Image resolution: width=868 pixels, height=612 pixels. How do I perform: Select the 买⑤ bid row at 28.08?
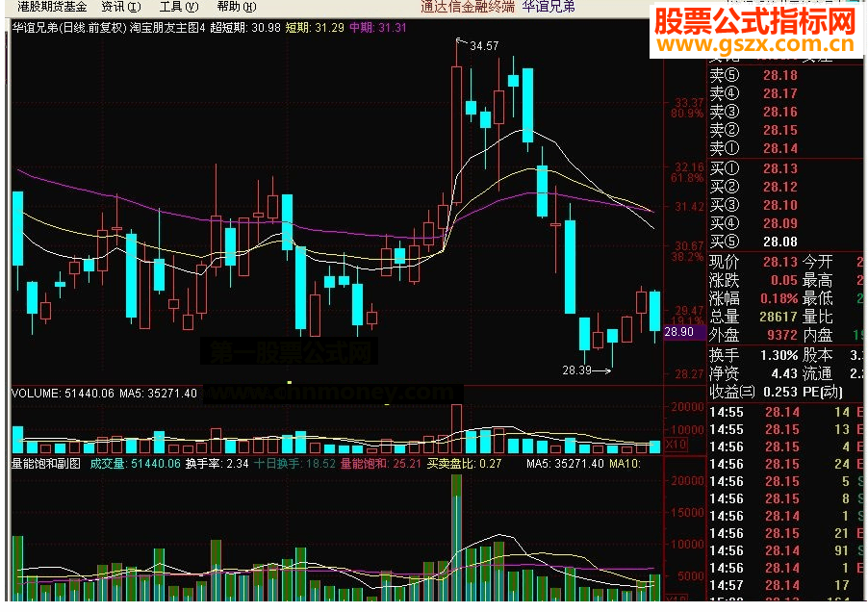point(753,242)
